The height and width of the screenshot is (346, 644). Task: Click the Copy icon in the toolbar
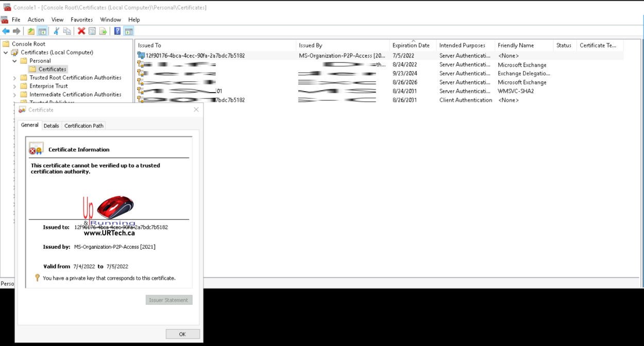tap(67, 31)
